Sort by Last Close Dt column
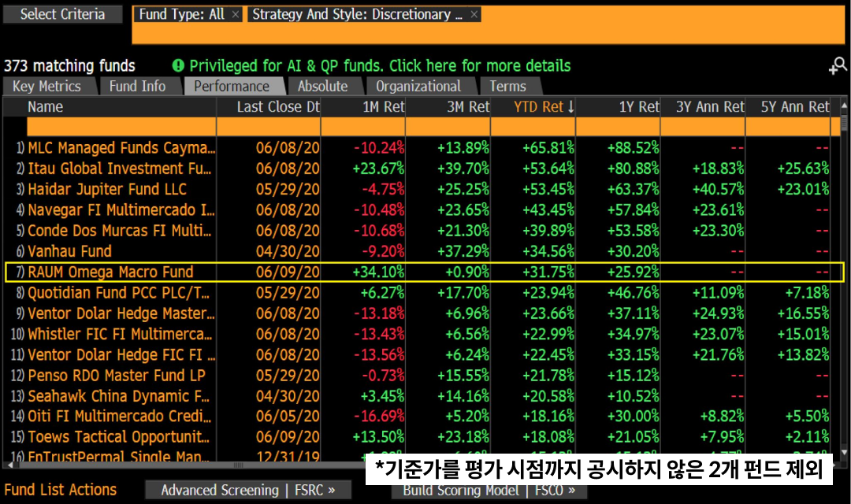This screenshot has height=504, width=851. coord(278,107)
